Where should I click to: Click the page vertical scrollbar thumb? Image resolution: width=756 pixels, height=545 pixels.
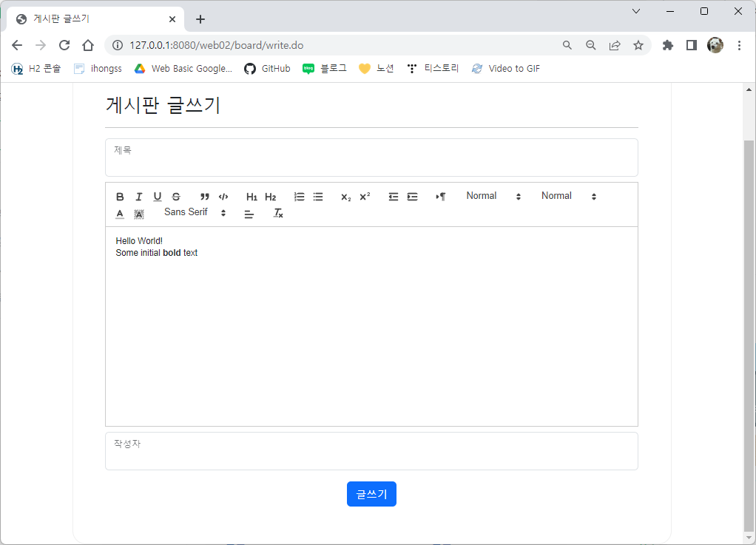pos(749,336)
